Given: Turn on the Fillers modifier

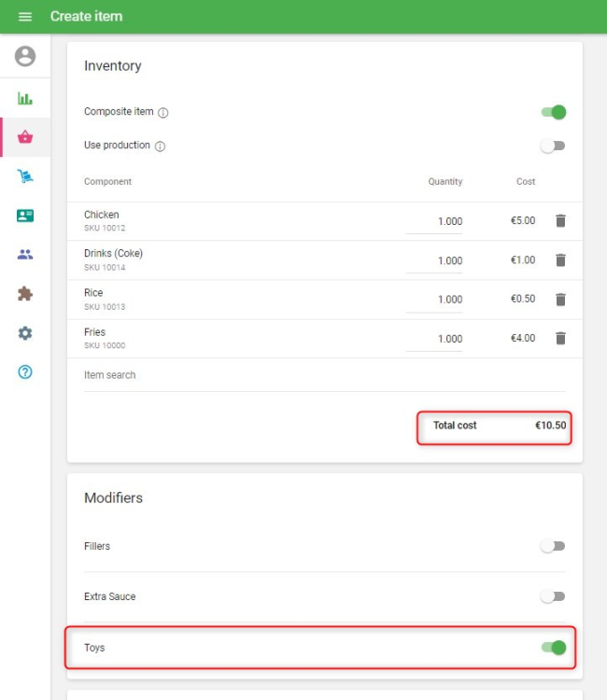Looking at the screenshot, I should click(x=553, y=547).
